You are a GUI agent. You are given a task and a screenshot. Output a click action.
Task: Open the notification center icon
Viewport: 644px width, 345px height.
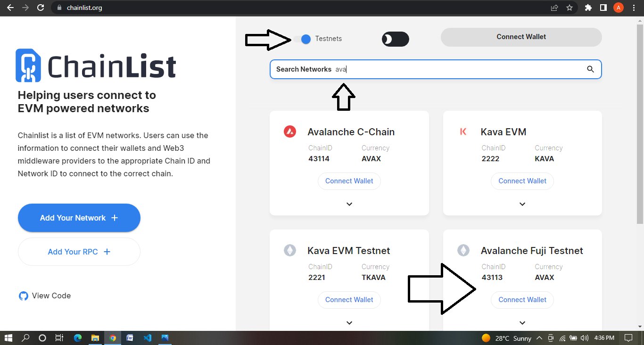tap(628, 338)
